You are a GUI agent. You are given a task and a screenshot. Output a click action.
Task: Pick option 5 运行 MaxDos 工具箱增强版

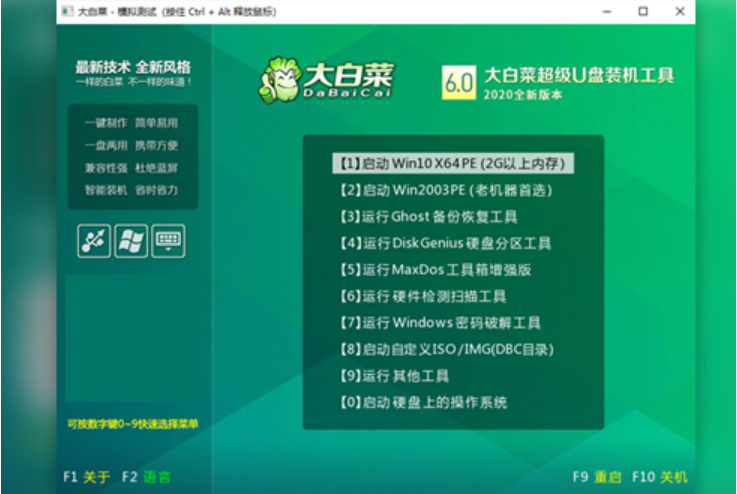(436, 270)
